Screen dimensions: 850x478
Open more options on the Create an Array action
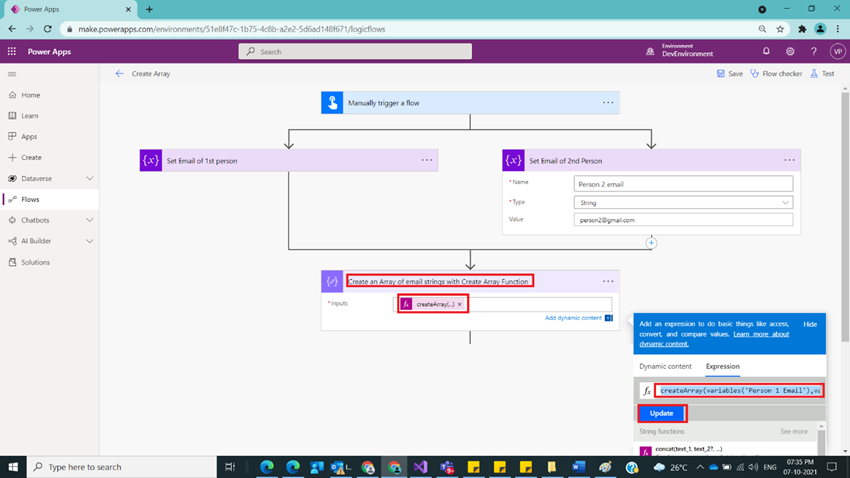608,281
